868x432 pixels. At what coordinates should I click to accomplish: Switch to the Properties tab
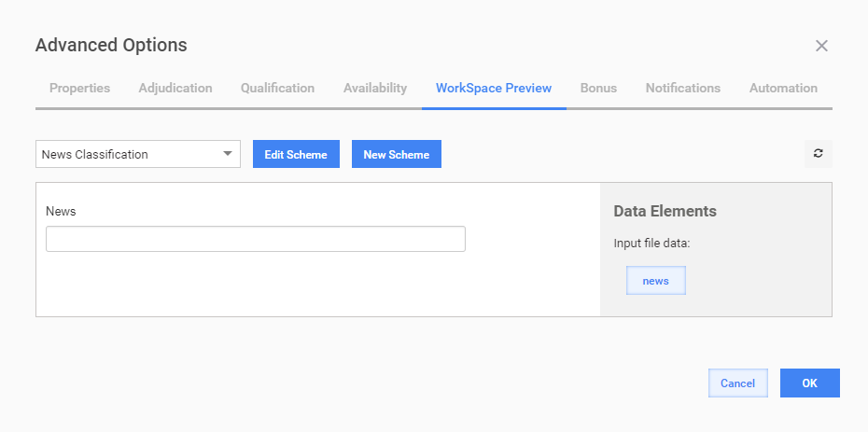point(79,88)
